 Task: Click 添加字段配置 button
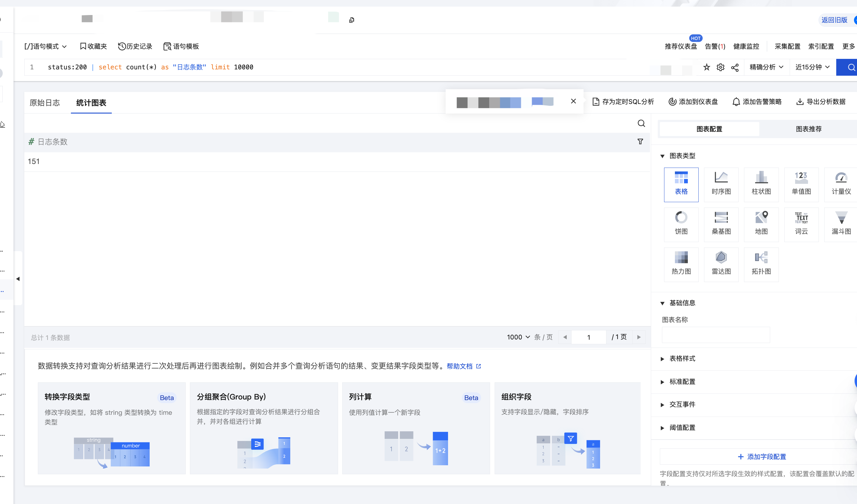(x=762, y=457)
